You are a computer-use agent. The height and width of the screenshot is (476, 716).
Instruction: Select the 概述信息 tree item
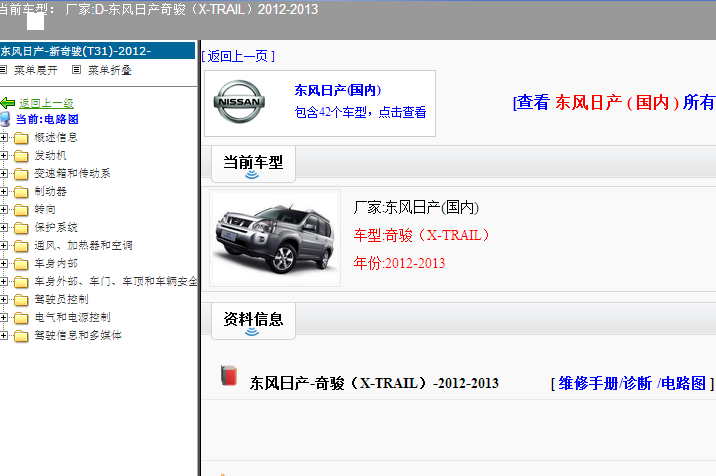[x=56, y=138]
